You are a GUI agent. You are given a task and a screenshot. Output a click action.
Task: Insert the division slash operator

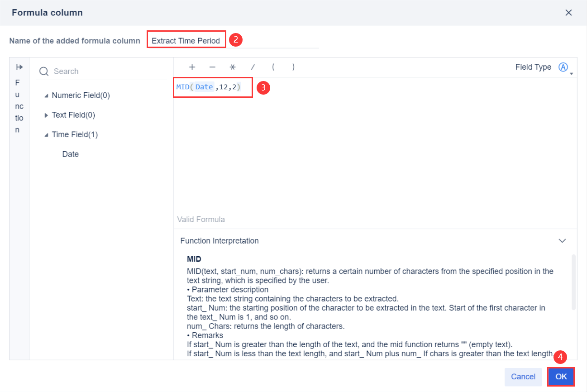click(x=253, y=67)
